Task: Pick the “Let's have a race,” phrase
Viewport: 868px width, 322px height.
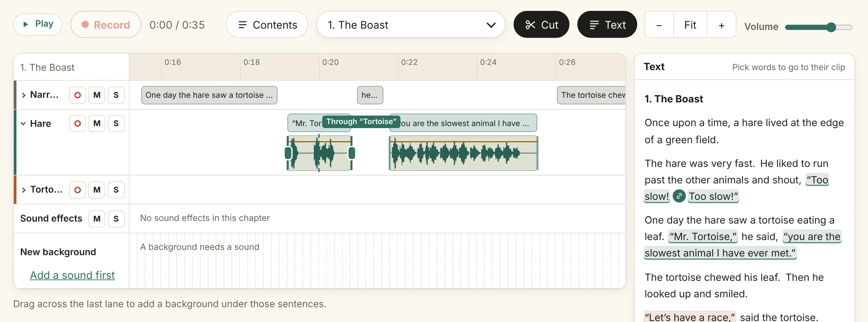Action: (689, 317)
